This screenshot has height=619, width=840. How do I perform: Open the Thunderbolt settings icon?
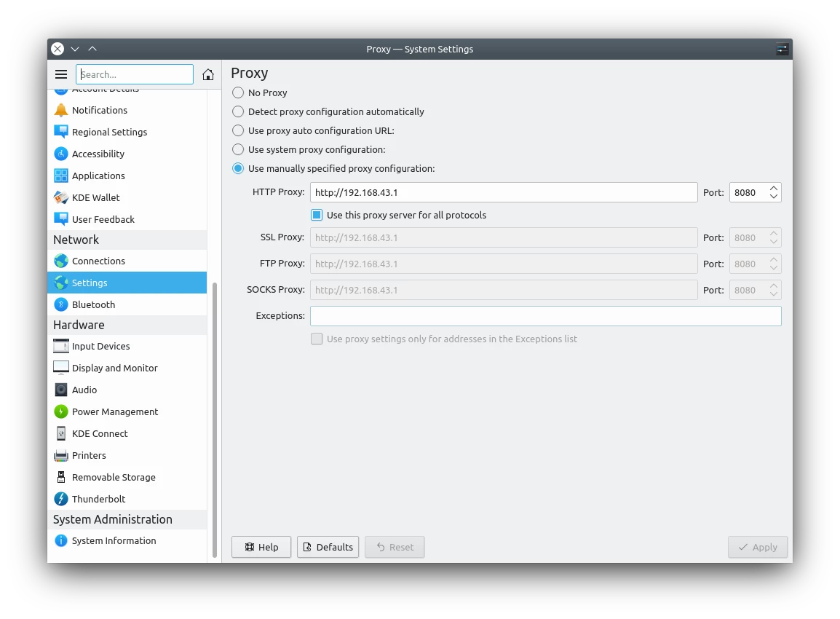61,499
